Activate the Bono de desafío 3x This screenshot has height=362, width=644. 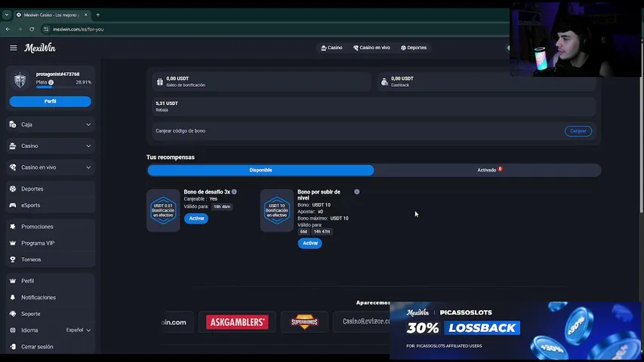[x=196, y=219]
